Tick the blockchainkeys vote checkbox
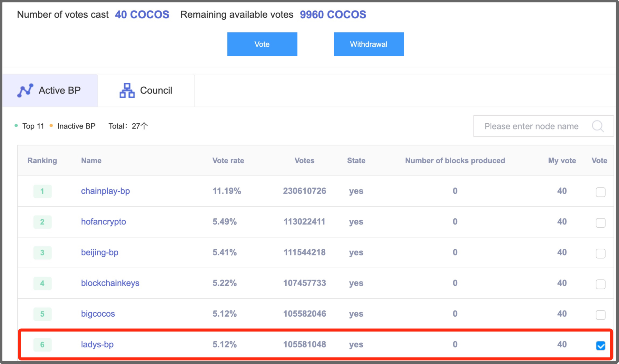 [x=600, y=284]
